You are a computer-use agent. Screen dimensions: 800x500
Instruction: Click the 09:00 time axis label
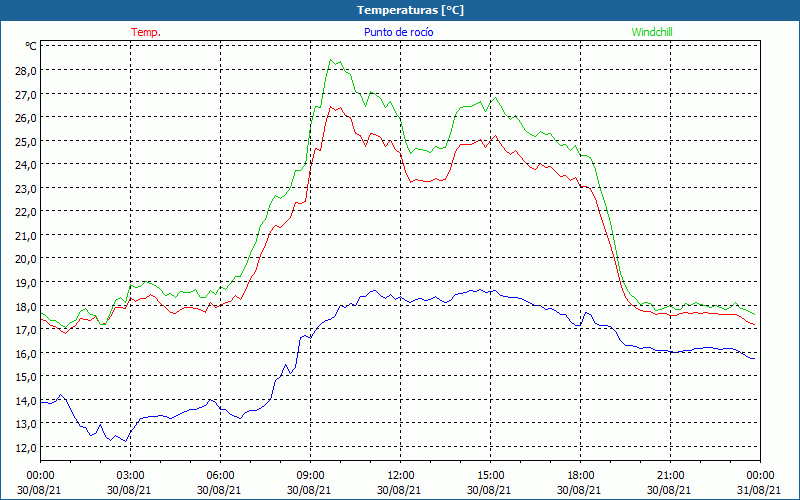pos(310,476)
